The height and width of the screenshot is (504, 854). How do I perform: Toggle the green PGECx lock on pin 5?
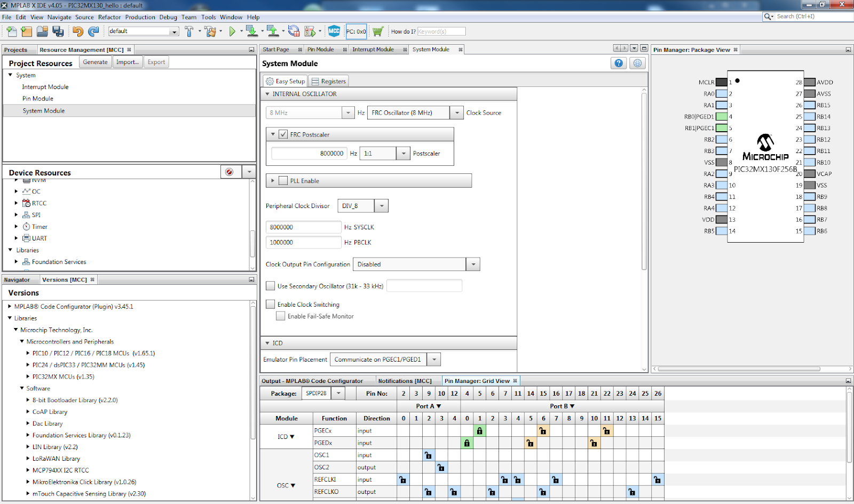tap(480, 431)
